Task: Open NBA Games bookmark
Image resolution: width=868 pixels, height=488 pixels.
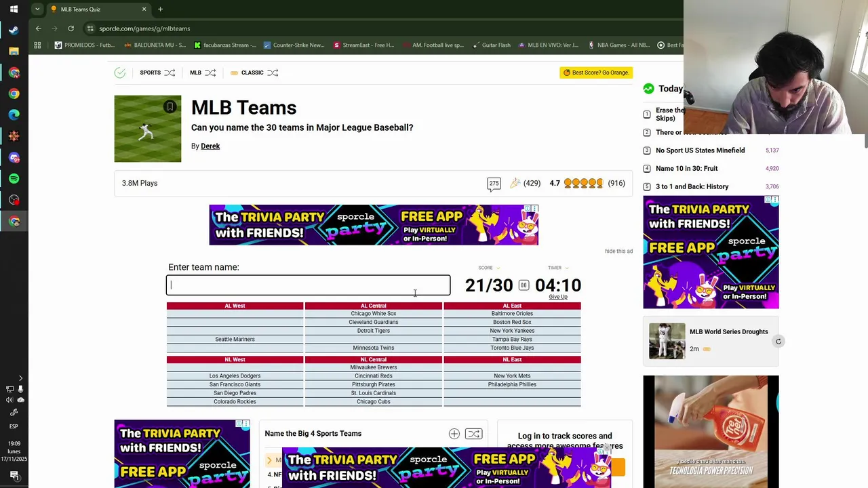Action: point(618,45)
